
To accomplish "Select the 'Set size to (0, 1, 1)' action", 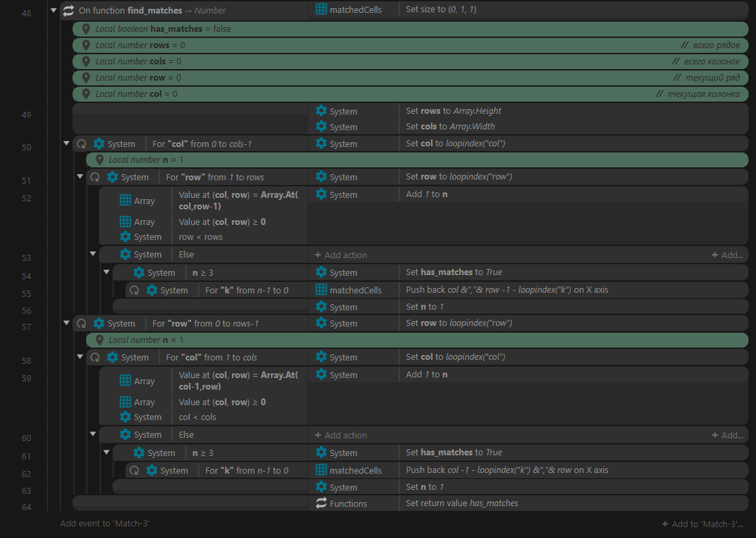I will point(441,9).
